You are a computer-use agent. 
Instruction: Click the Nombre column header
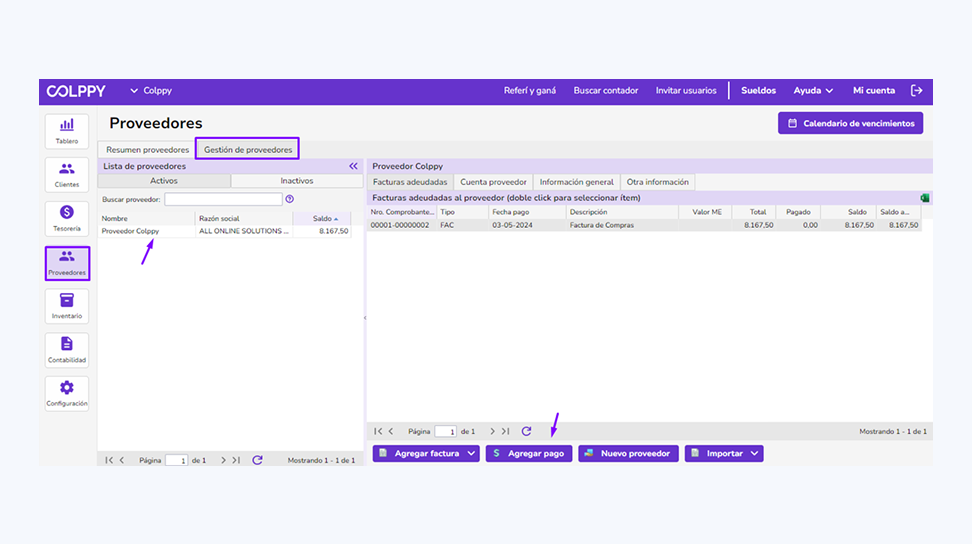[x=146, y=218]
